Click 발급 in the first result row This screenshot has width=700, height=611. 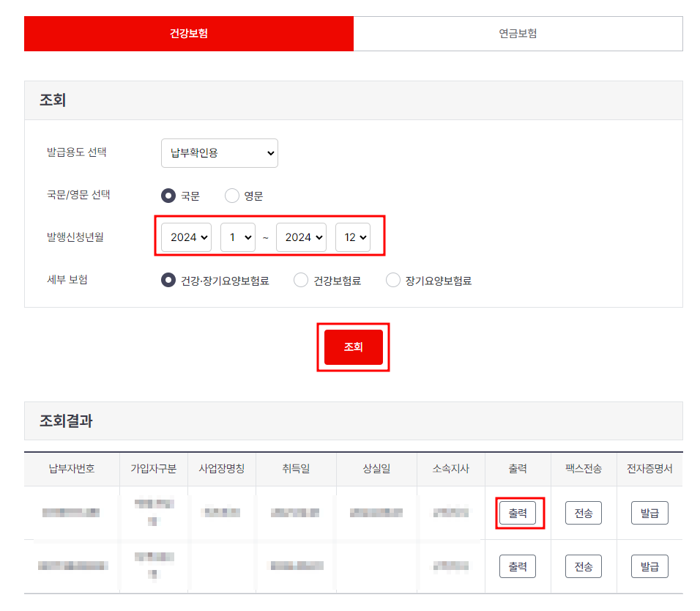[x=649, y=513]
